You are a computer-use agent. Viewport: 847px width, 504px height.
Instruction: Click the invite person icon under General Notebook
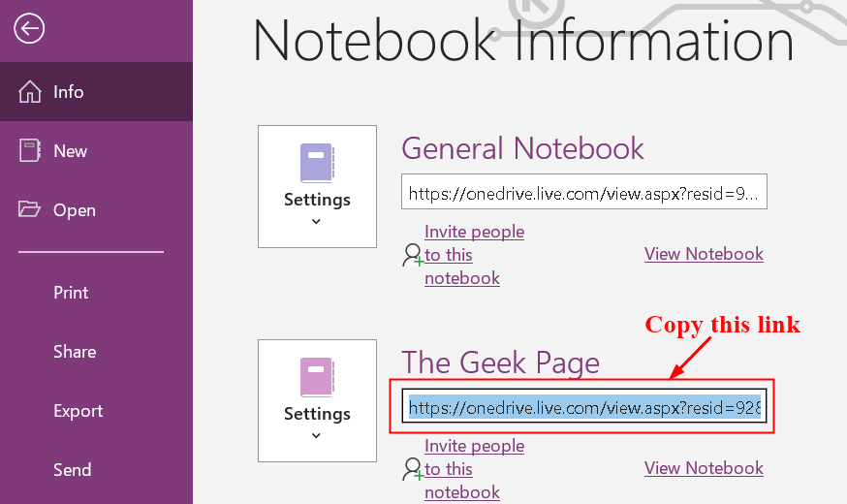[x=413, y=255]
